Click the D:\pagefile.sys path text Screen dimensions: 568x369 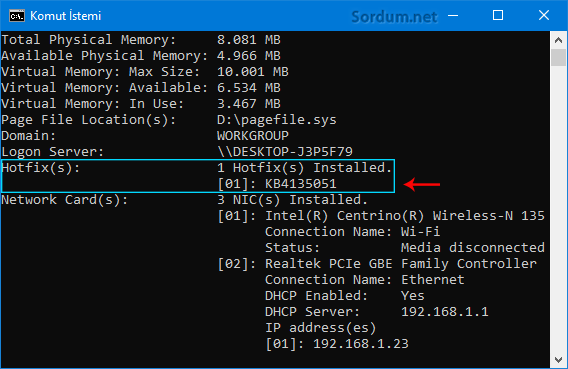(276, 120)
